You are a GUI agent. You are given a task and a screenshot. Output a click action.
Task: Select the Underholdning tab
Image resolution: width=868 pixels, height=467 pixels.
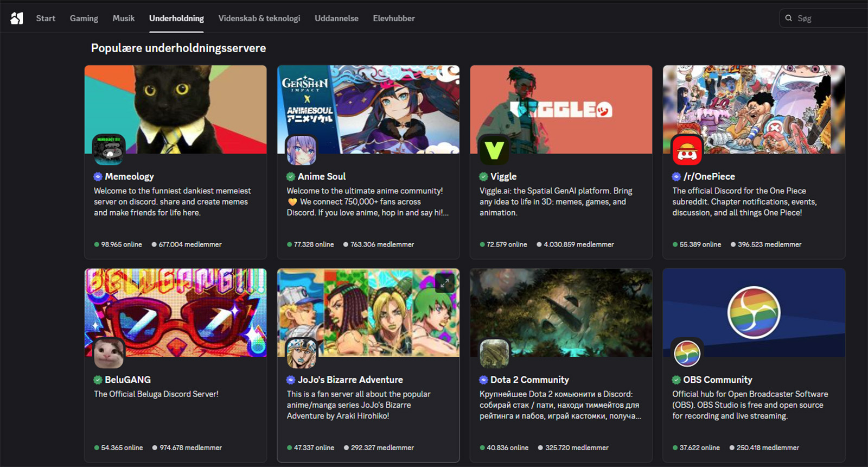point(176,18)
